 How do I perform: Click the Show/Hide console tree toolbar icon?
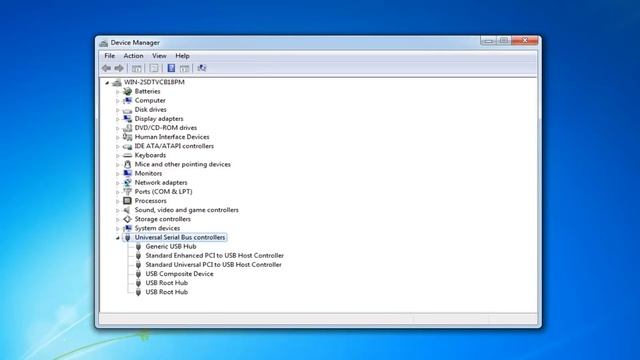(x=136, y=68)
